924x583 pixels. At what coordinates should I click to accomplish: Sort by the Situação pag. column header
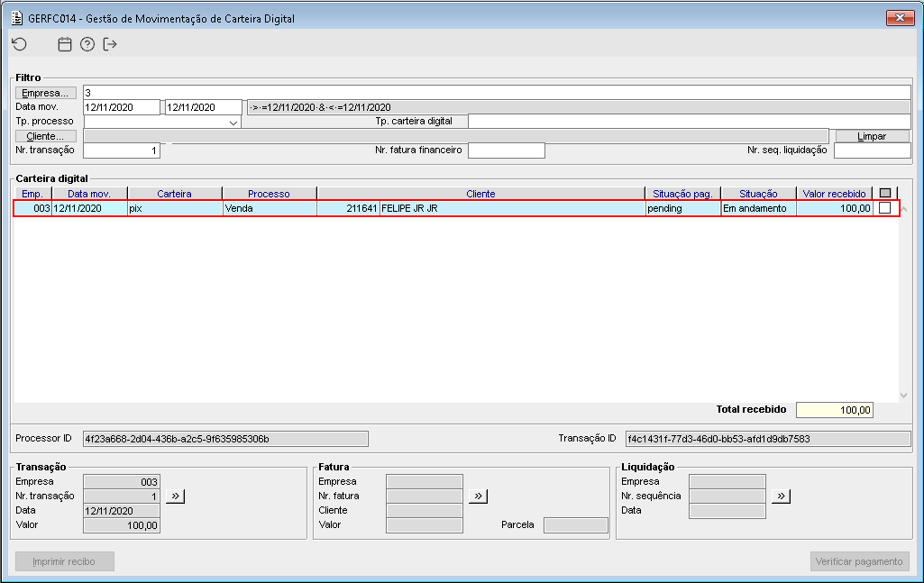tap(683, 193)
